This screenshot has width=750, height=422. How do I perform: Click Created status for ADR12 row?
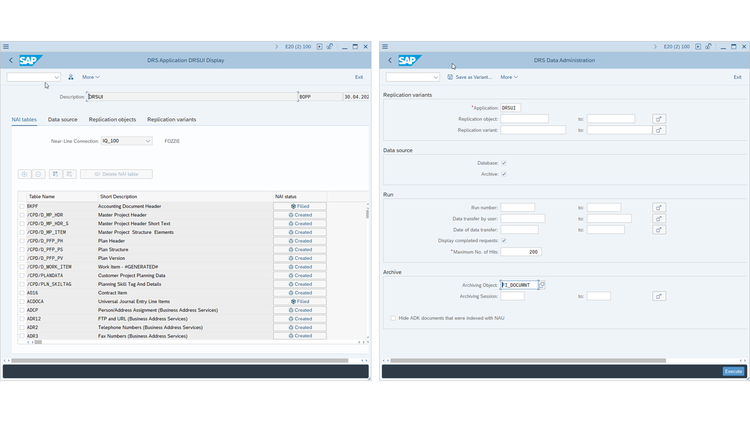[300, 319]
